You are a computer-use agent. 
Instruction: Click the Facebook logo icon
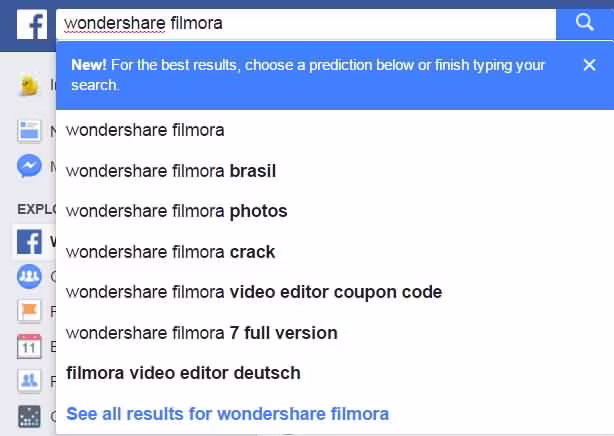point(31,24)
